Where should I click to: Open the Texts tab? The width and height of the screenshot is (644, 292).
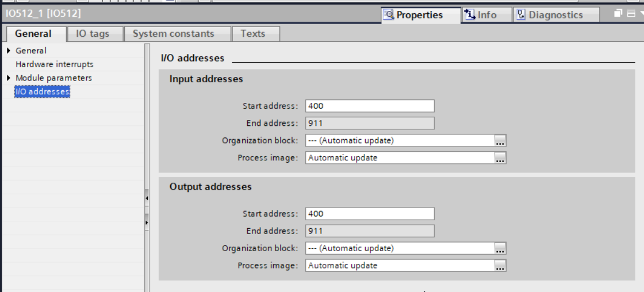pyautogui.click(x=256, y=34)
